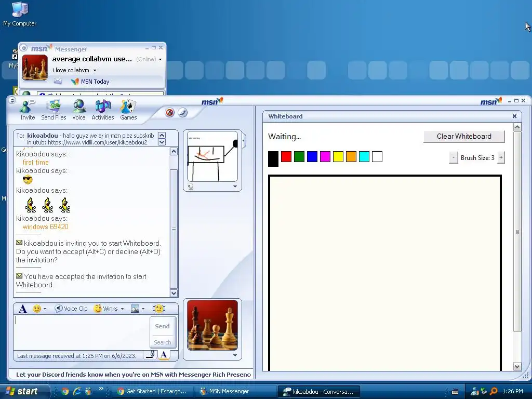The height and width of the screenshot is (399, 532).
Task: Click the MSN quick launch icon
Action: pos(88,391)
